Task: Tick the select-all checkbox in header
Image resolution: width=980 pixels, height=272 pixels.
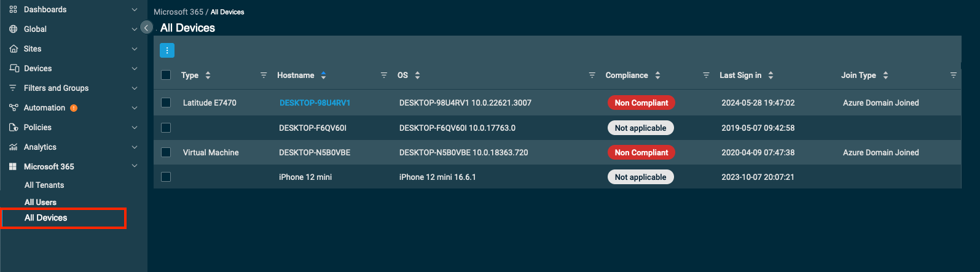Action: (166, 75)
